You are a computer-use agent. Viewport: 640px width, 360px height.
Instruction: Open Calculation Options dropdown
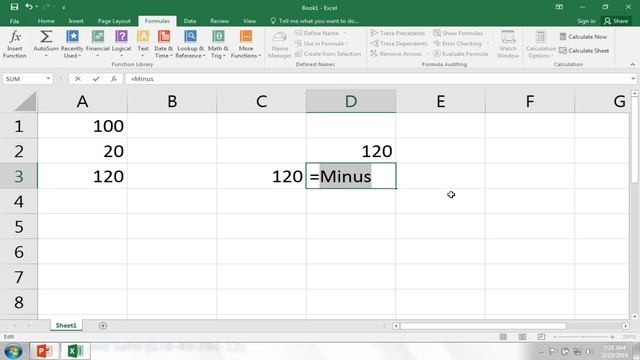point(540,44)
